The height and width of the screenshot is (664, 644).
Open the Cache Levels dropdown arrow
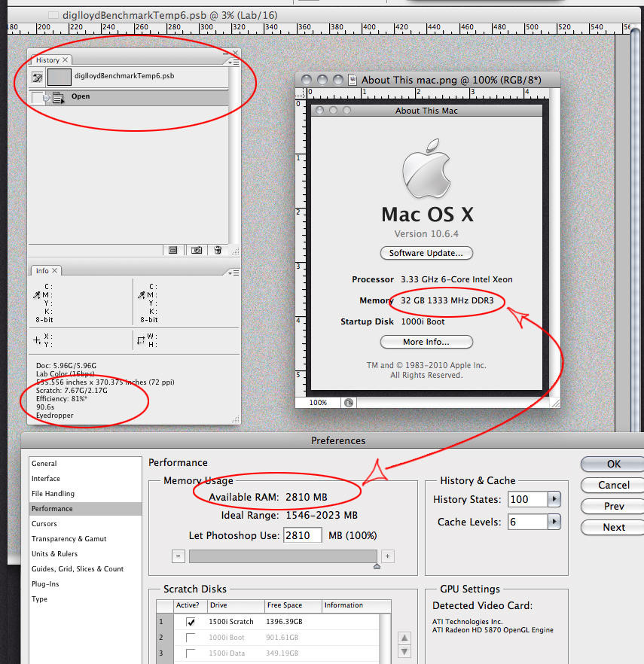[554, 522]
